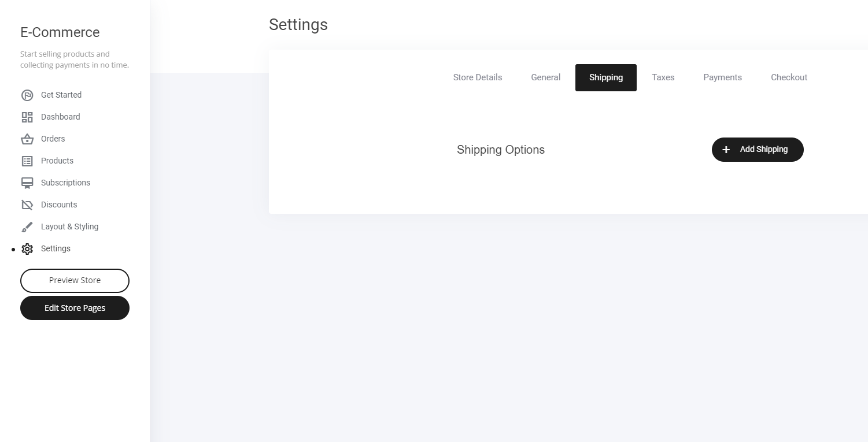Click the plus icon in Add Shipping
This screenshot has width=868, height=442.
[x=726, y=150]
